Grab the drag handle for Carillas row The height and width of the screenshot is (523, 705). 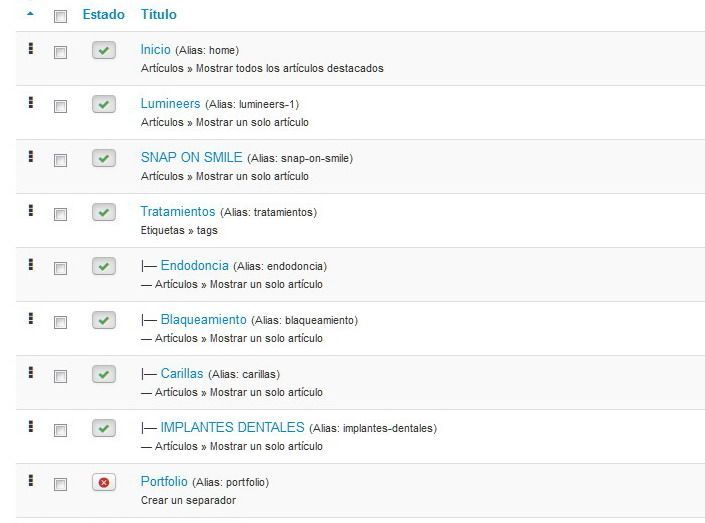(31, 372)
